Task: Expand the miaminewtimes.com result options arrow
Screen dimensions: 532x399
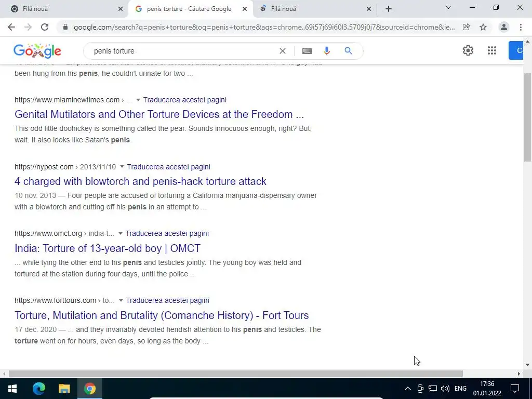Action: (138, 100)
